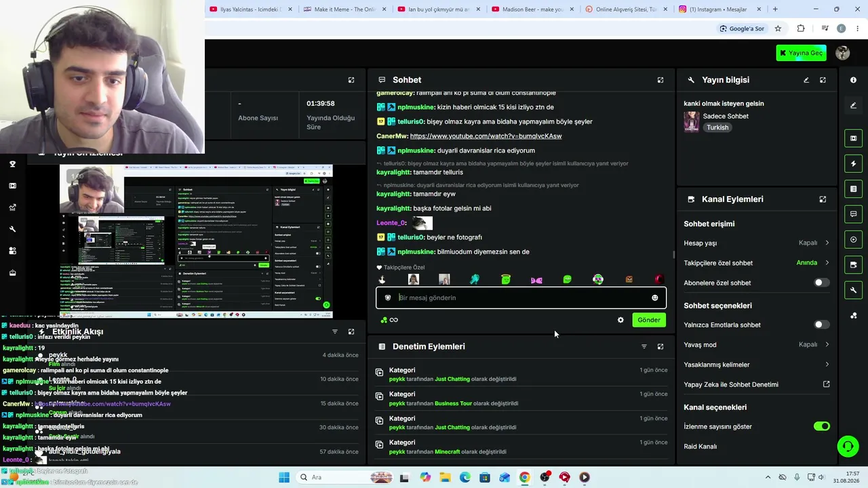Pick the pink bow-tie emote

click(536, 279)
